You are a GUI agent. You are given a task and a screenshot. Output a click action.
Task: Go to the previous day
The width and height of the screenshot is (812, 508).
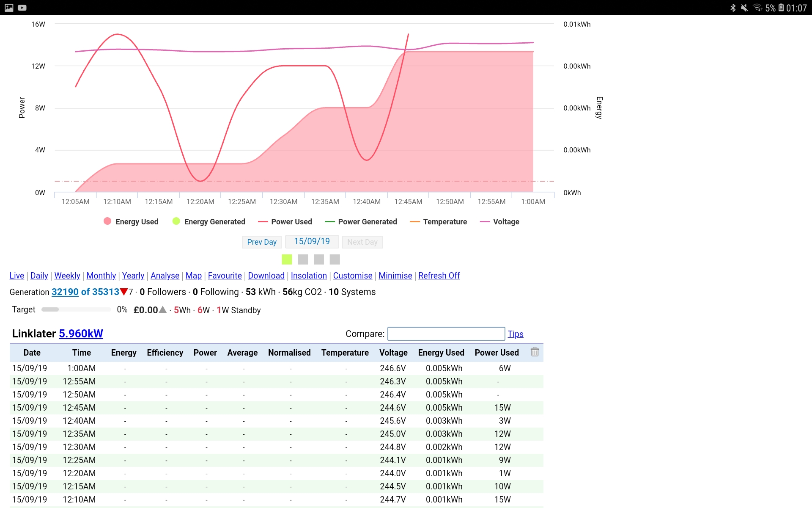point(261,242)
